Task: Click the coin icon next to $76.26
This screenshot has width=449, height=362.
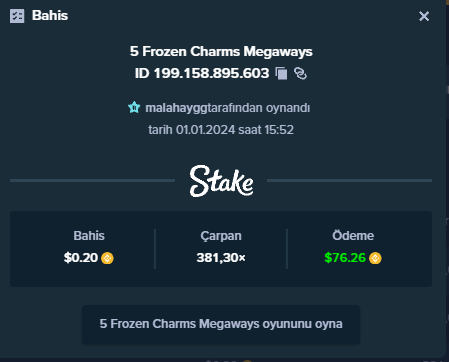Action: coord(375,258)
